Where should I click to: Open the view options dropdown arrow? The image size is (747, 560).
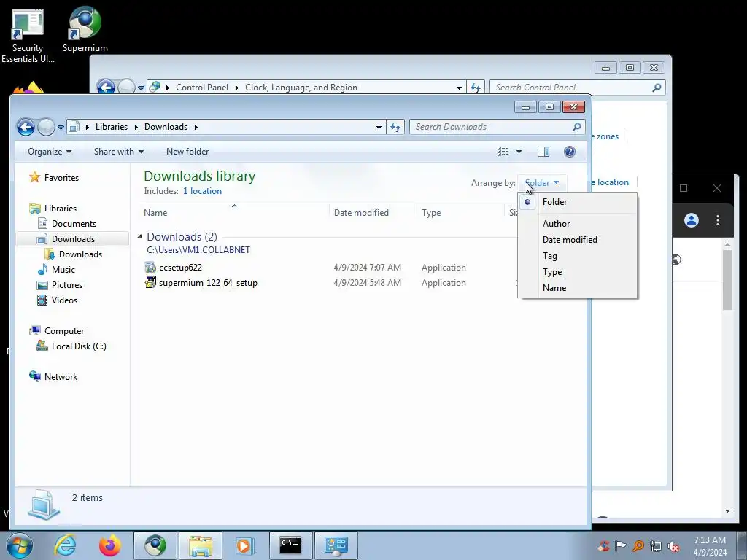coord(519,152)
